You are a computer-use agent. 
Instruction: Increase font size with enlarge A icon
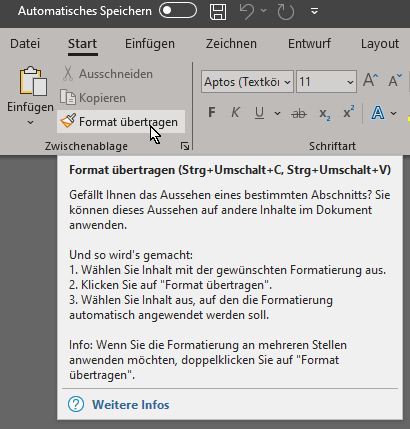click(370, 81)
